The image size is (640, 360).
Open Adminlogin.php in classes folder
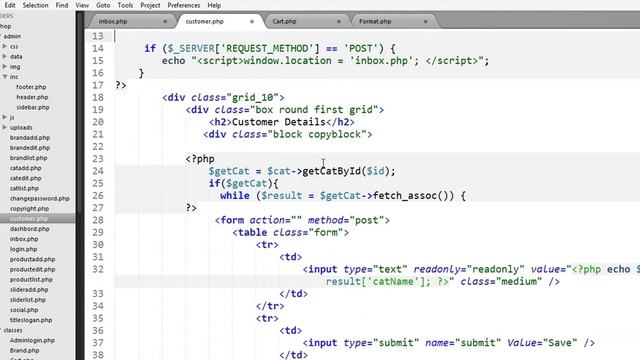tap(32, 340)
